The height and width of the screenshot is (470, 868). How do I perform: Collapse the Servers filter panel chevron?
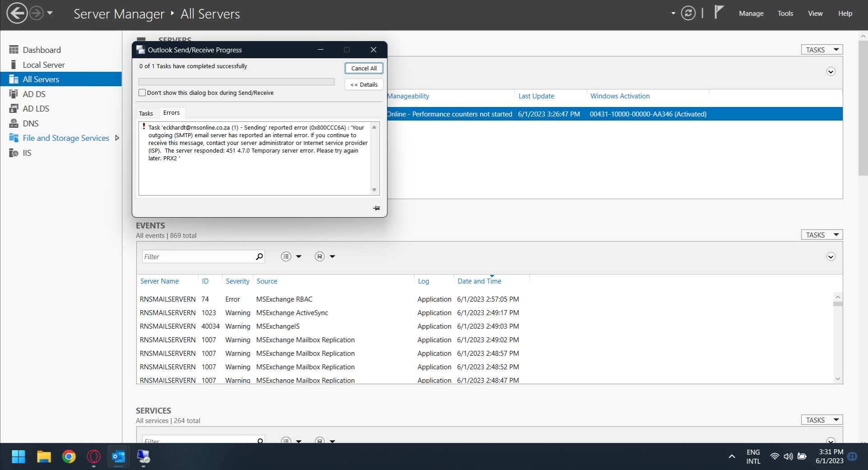831,71
